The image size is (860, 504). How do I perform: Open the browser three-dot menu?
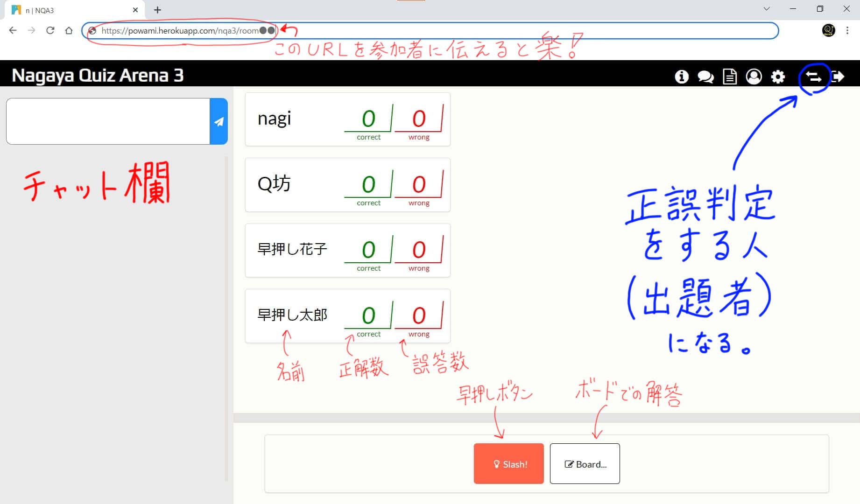[x=847, y=31]
